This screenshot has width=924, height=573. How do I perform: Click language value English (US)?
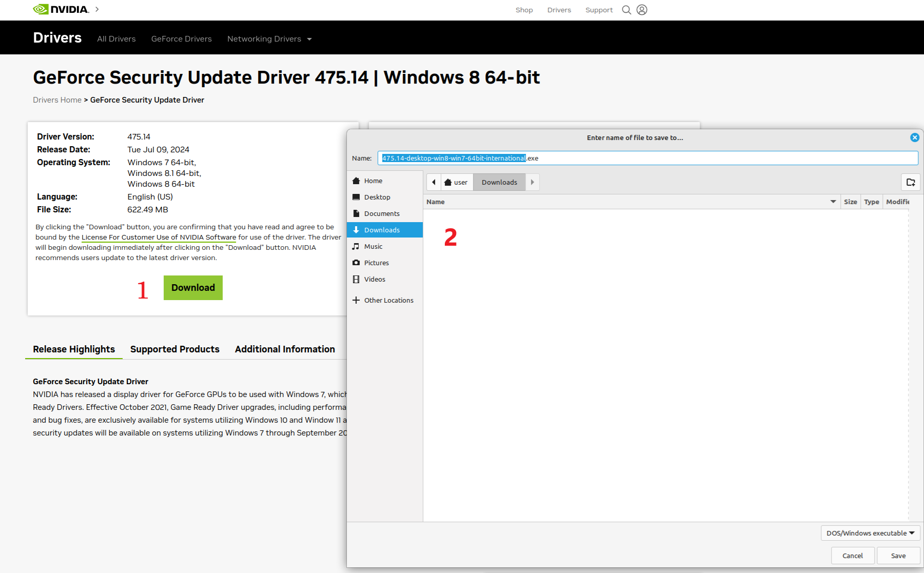(150, 196)
